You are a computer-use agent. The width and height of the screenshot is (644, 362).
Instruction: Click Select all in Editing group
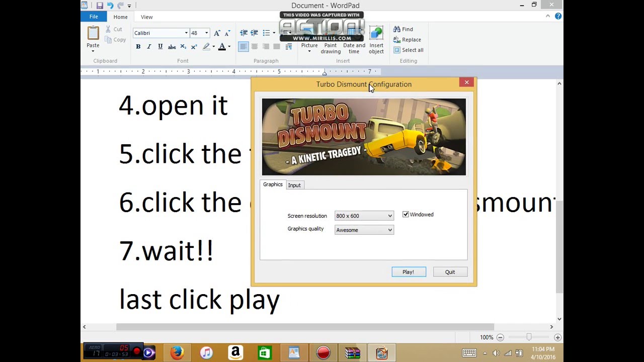click(408, 50)
